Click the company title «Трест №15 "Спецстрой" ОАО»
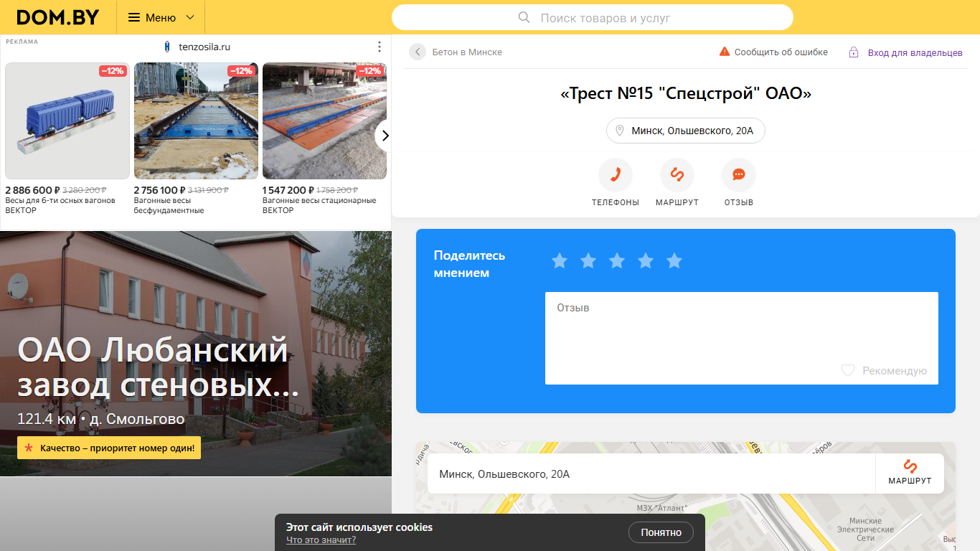The width and height of the screenshot is (980, 551). point(686,93)
